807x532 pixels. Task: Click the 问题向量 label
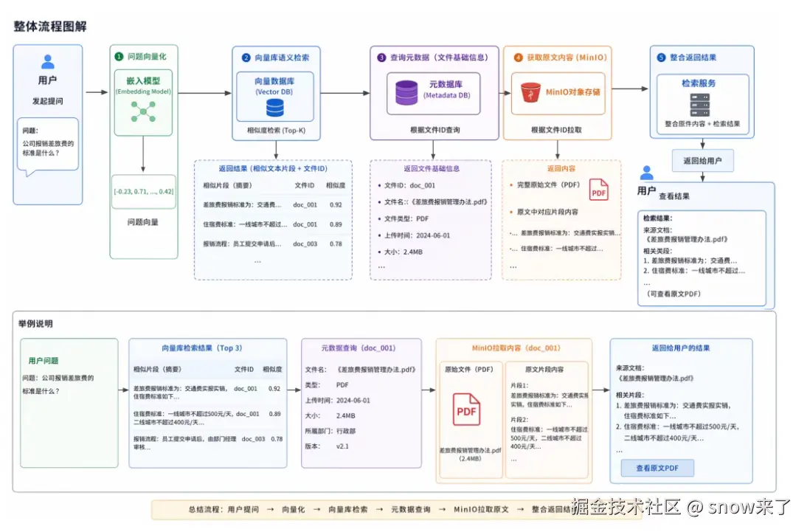point(143,222)
